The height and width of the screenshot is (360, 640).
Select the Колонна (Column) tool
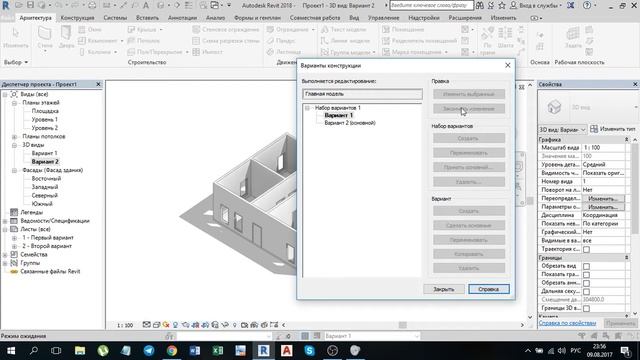tap(96, 52)
